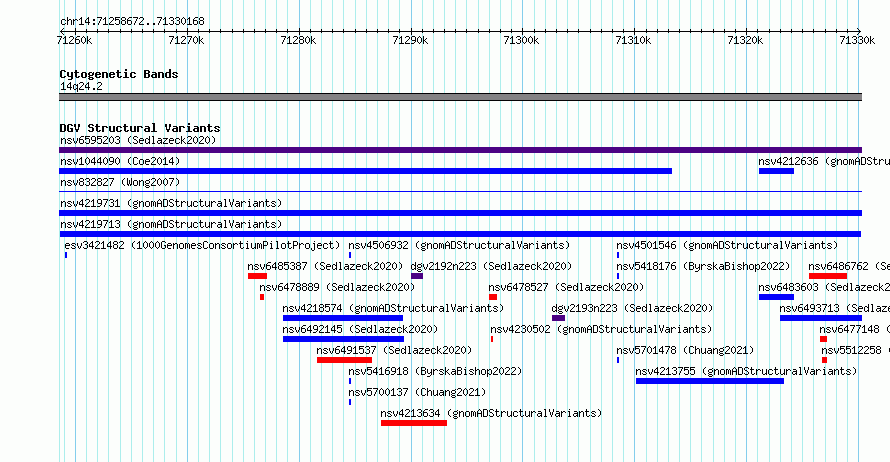Open variant nsv5700137 (Chuang2021) label
This screenshot has width=890, height=462.
[417, 392]
